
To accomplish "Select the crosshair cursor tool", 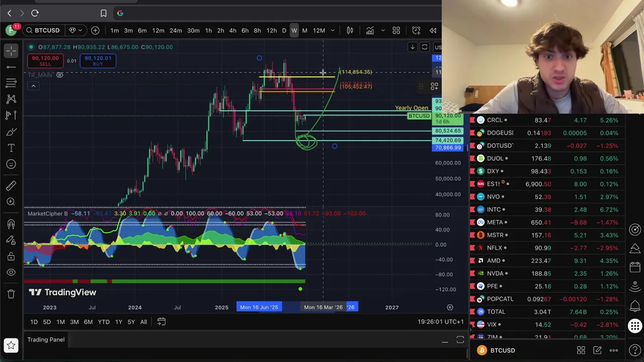I will [x=11, y=50].
